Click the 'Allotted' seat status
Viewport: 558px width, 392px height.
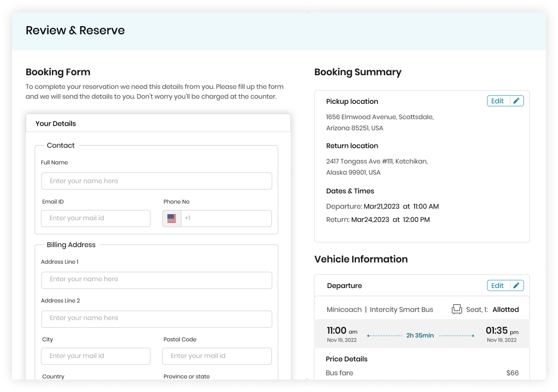505,309
